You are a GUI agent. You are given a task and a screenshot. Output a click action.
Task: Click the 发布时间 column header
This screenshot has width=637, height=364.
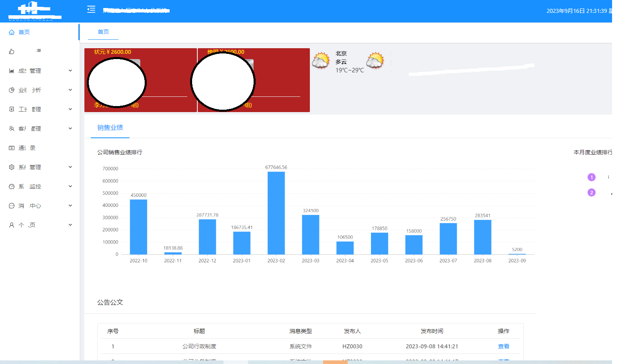point(432,331)
